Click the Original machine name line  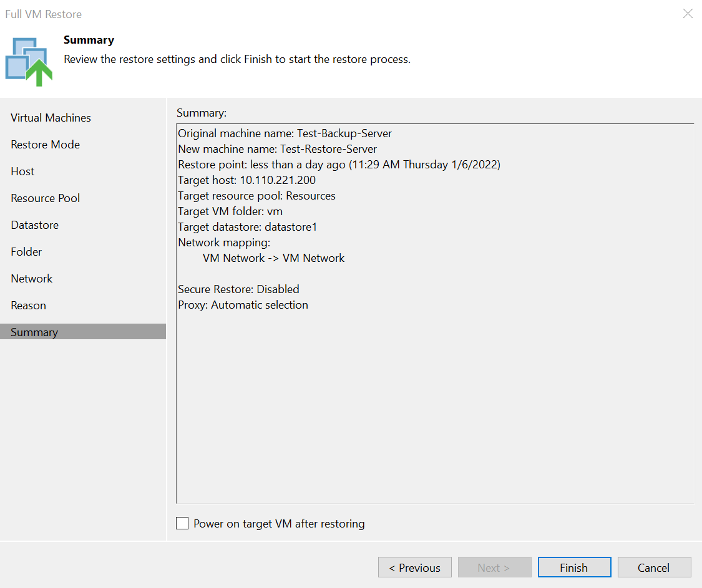coord(285,133)
